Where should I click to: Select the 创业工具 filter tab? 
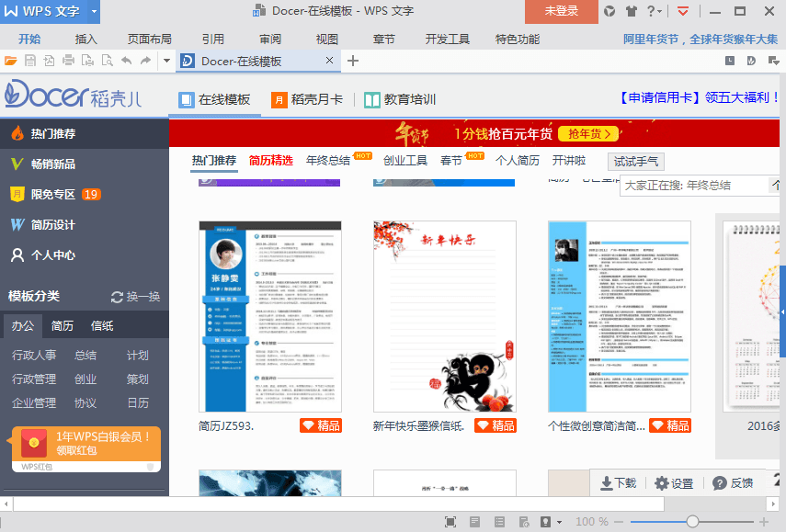[x=405, y=160]
